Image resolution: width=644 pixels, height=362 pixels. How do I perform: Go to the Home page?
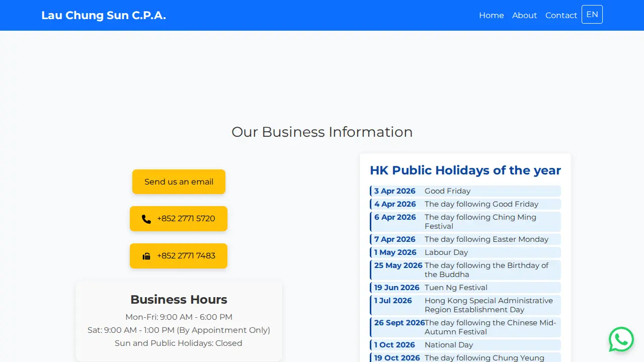[x=492, y=16]
